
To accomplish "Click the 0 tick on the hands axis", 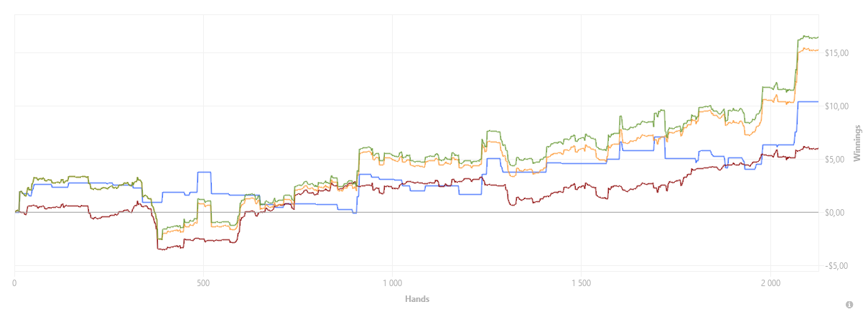I will (x=14, y=283).
